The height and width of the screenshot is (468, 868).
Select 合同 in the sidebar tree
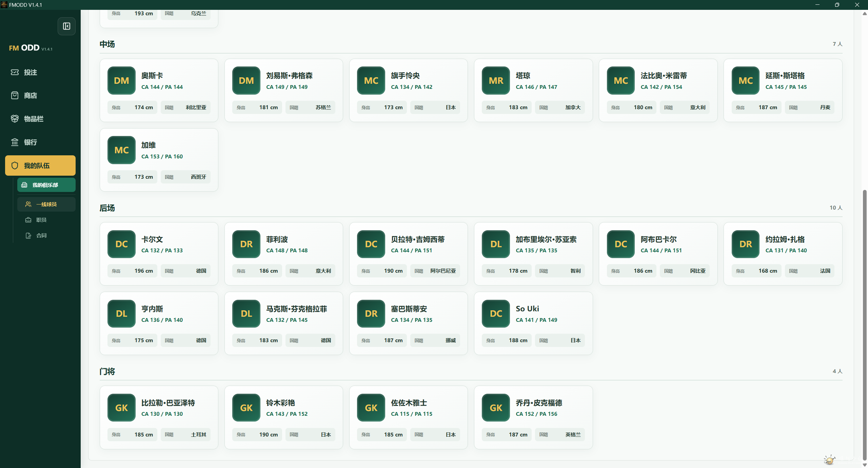(46, 235)
